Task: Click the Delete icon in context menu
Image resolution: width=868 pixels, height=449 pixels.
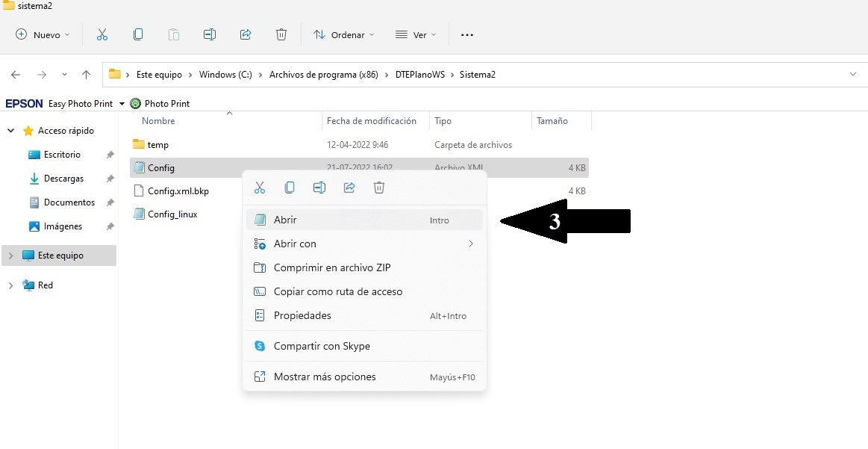Action: [x=379, y=188]
